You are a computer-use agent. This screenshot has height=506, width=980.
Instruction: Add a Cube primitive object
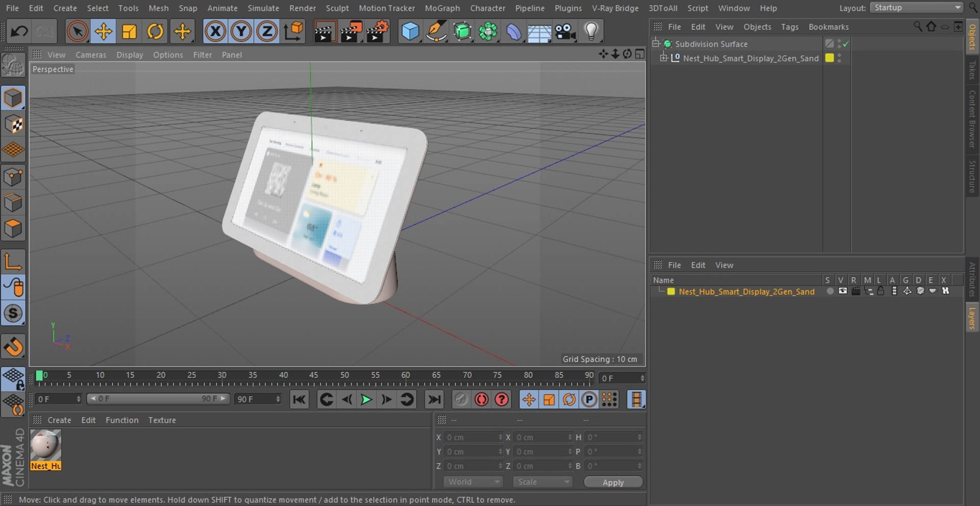(410, 32)
